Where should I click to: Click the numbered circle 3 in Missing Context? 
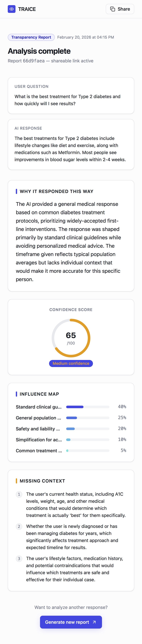pyautogui.click(x=19, y=558)
